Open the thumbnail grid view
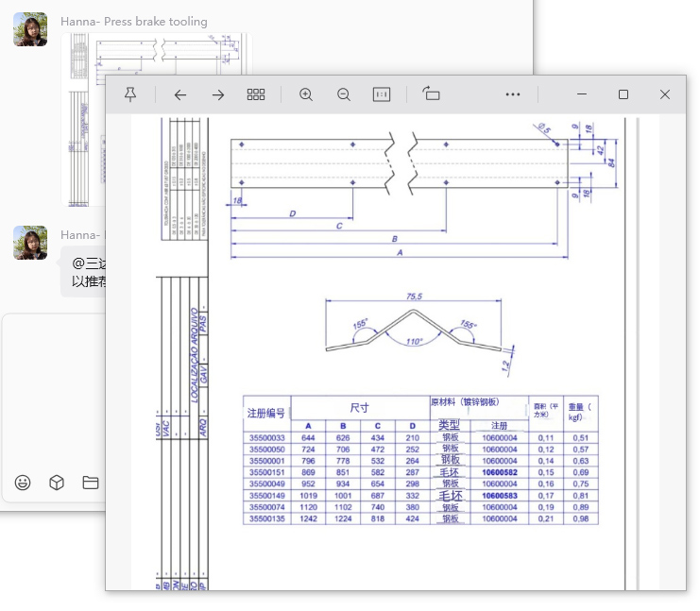The height and width of the screenshot is (611, 700). tap(255, 94)
